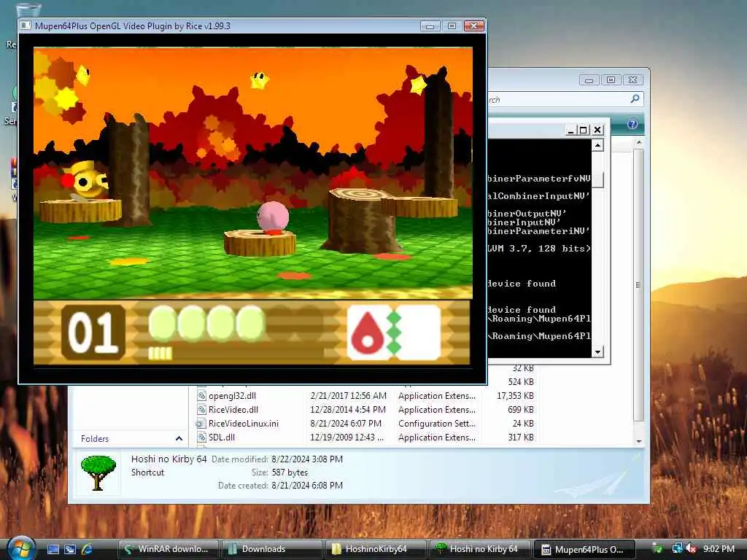
Task: Click the network tray icon
Action: point(677,549)
